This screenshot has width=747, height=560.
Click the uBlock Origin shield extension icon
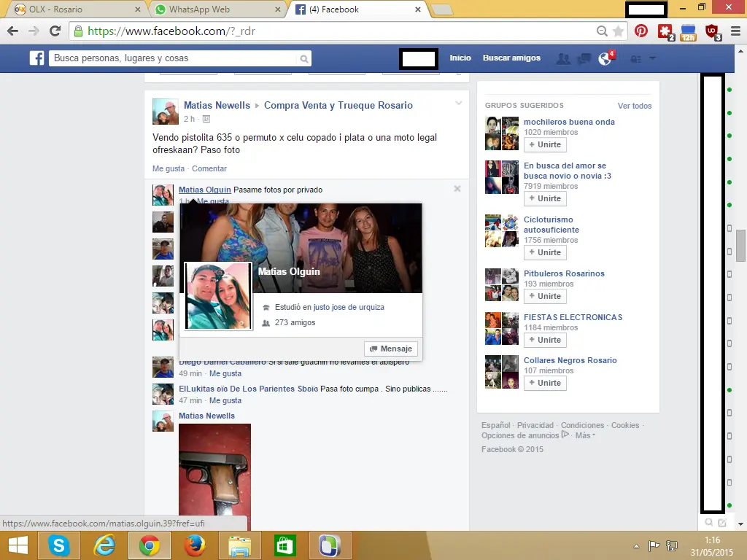[x=710, y=32]
